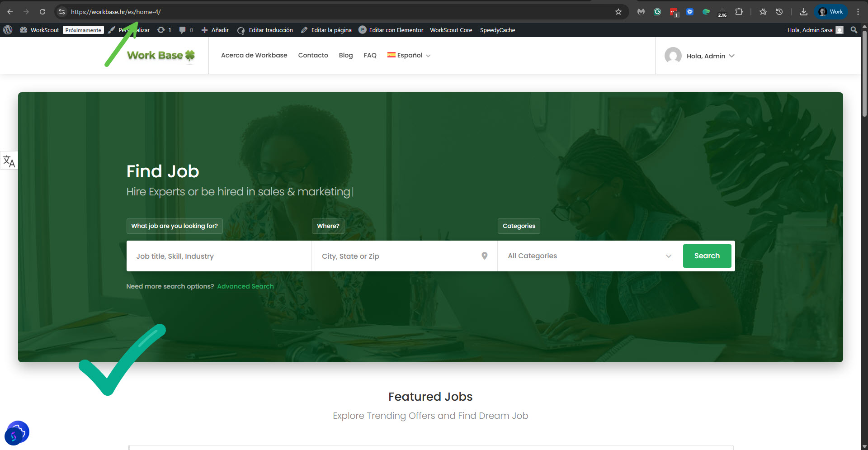The height and width of the screenshot is (450, 868).
Task: Click the 'What job are you looking for?' label
Action: point(175,226)
